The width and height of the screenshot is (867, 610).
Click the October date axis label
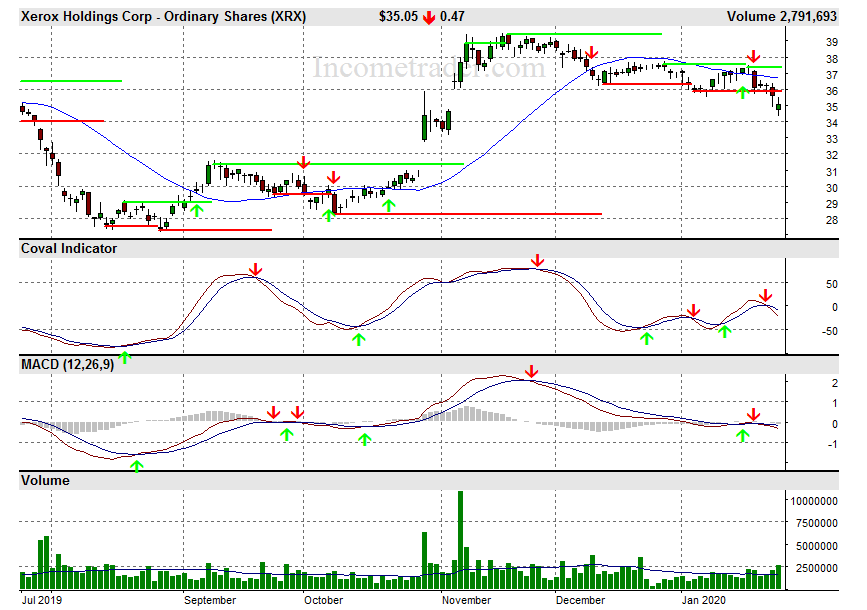coord(323,600)
